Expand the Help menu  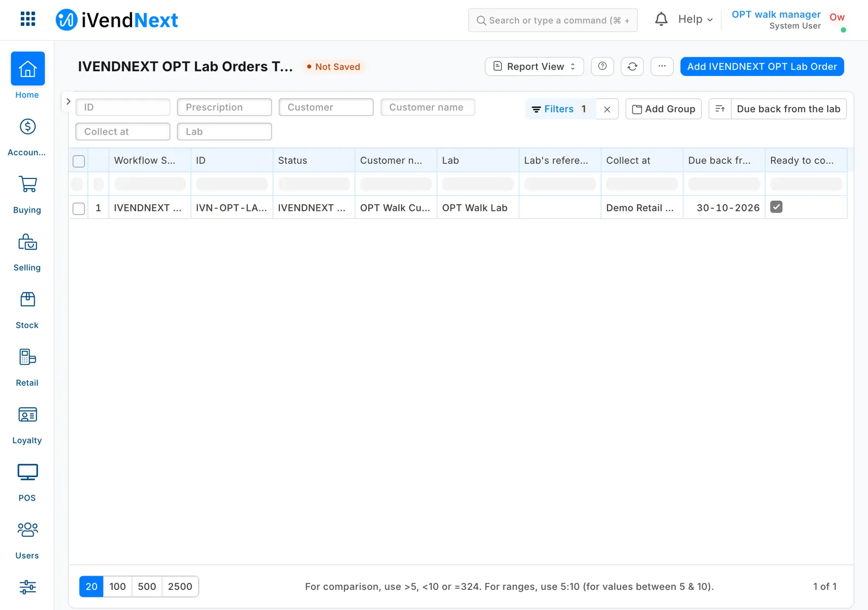[695, 20]
